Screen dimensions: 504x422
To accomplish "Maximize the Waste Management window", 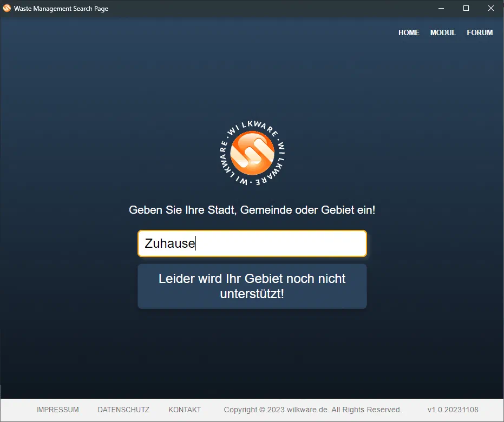I will click(466, 8).
